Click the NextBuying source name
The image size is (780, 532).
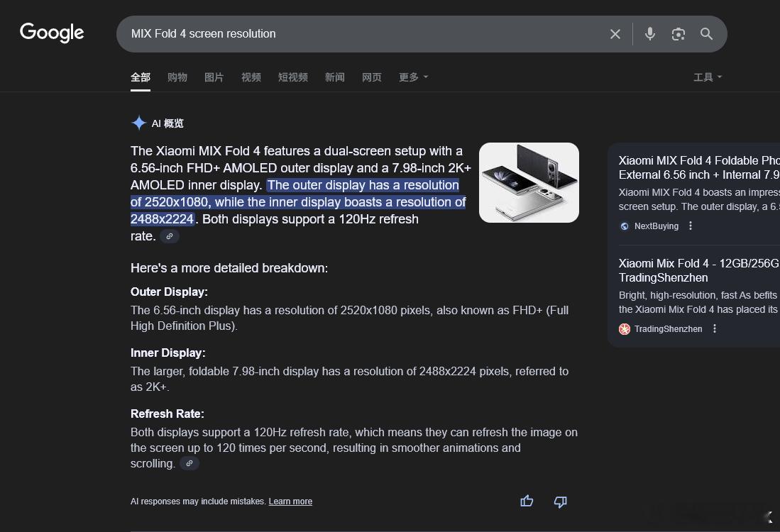coord(656,226)
